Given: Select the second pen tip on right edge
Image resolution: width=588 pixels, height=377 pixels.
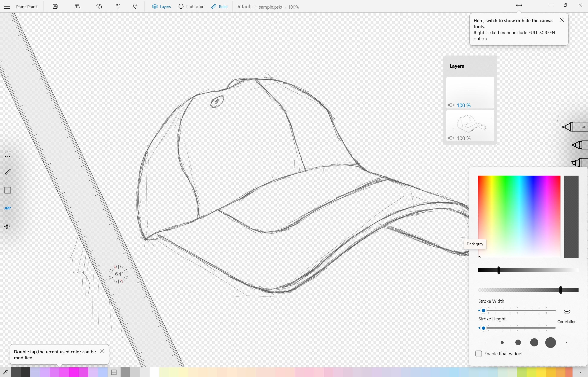Looking at the screenshot, I should (580, 145).
